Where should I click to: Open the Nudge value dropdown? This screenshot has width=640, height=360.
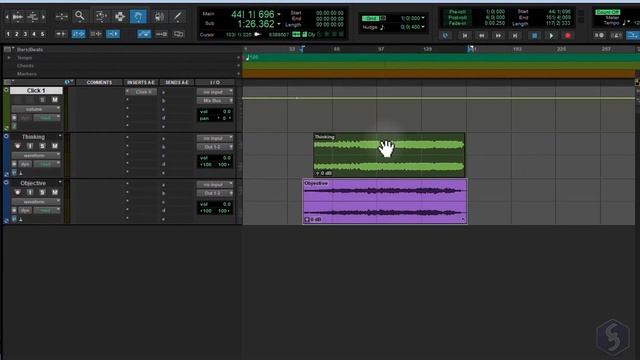click(423, 27)
